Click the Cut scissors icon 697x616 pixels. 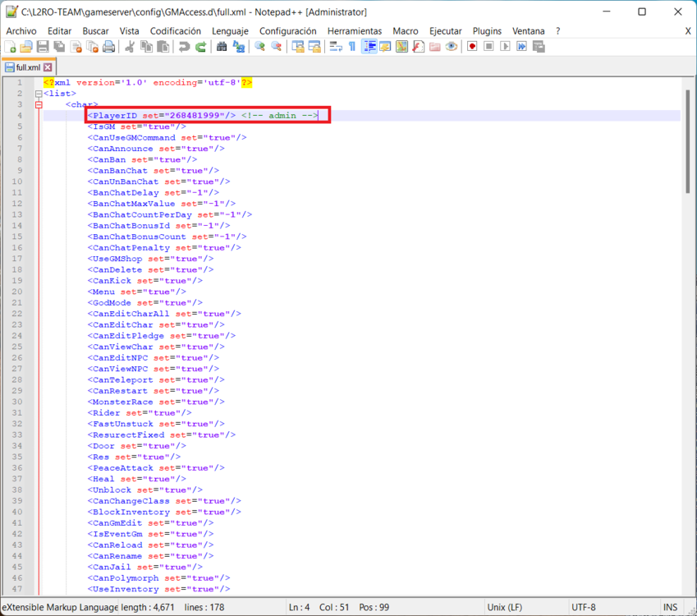[130, 48]
